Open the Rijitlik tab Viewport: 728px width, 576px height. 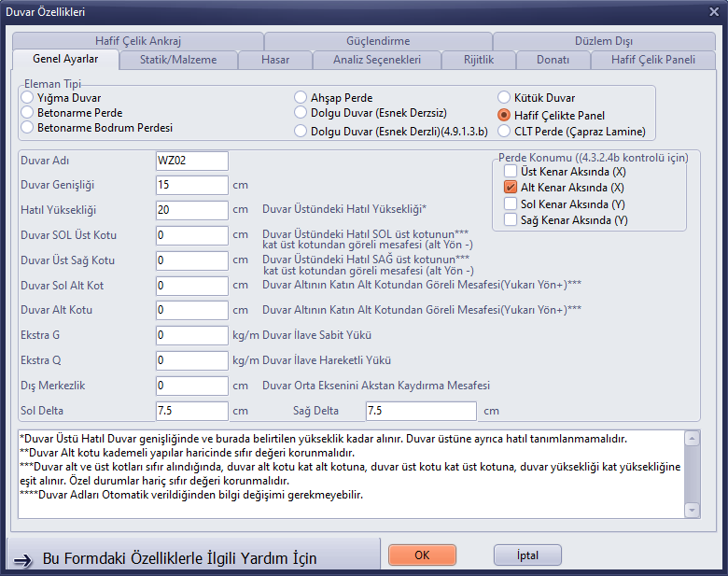click(479, 60)
